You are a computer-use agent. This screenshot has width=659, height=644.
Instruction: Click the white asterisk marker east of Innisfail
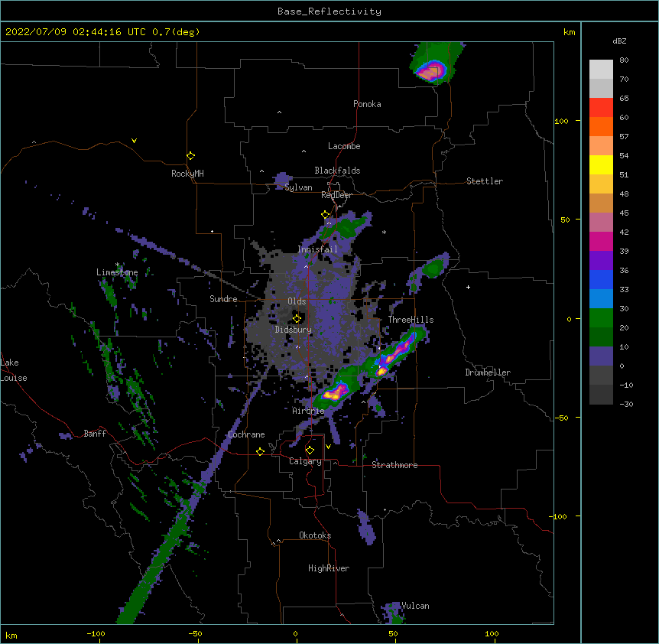[384, 232]
